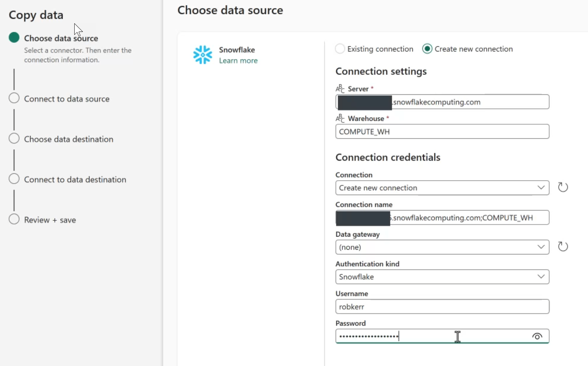
Task: Open the Snowflake Learn more link
Action: tap(238, 61)
